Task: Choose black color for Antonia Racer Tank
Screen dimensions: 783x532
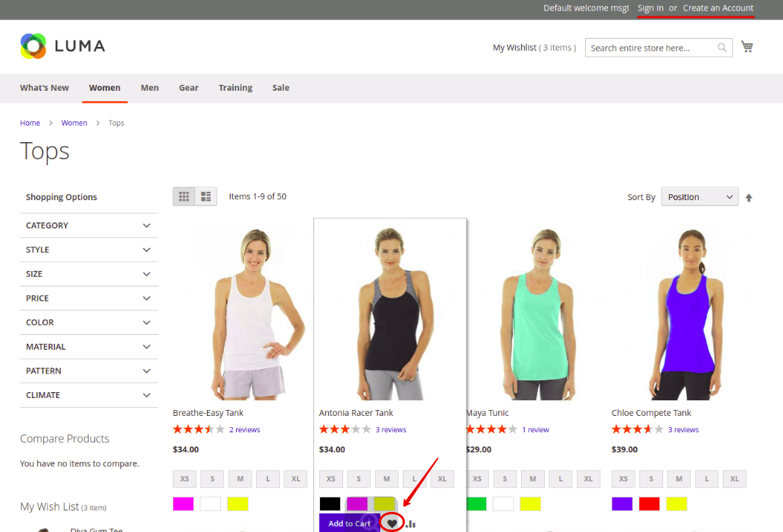Action: [330, 504]
